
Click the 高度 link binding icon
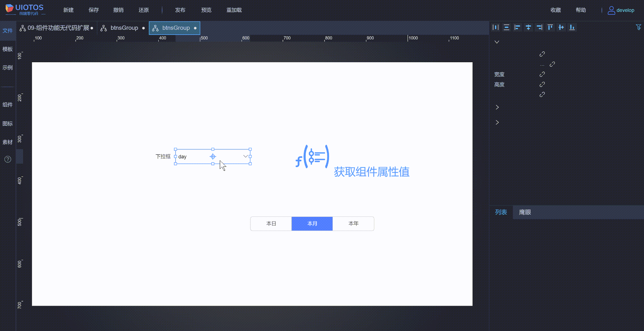coord(542,84)
